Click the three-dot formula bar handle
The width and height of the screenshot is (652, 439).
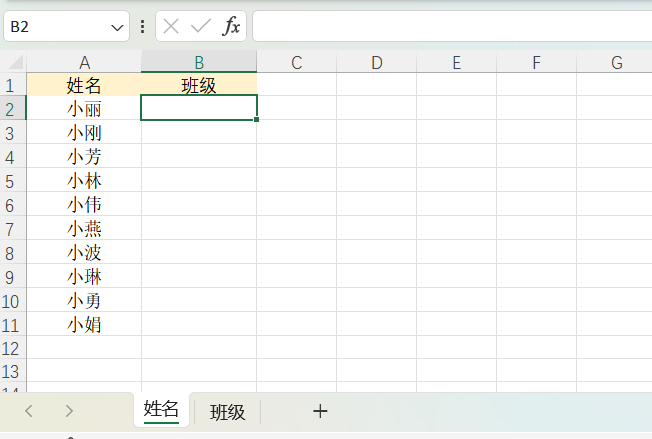(x=143, y=27)
